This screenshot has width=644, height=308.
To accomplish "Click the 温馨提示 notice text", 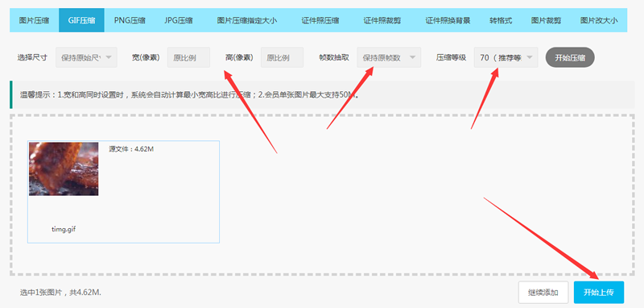I will click(x=189, y=95).
